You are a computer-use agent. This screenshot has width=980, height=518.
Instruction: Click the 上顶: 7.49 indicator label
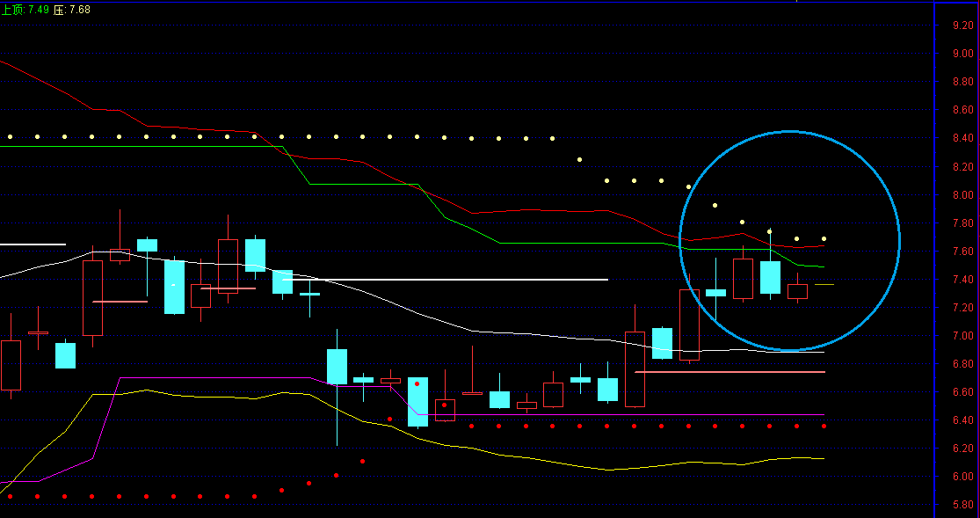click(25, 10)
